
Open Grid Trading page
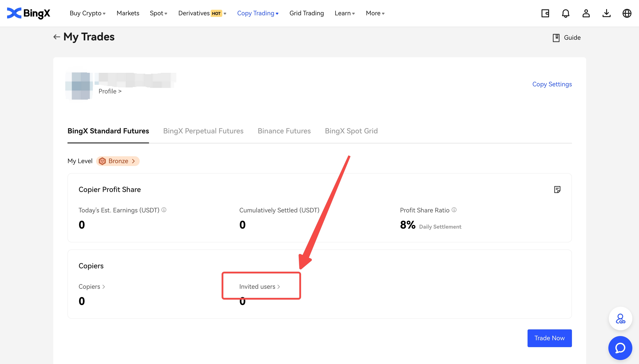point(306,13)
